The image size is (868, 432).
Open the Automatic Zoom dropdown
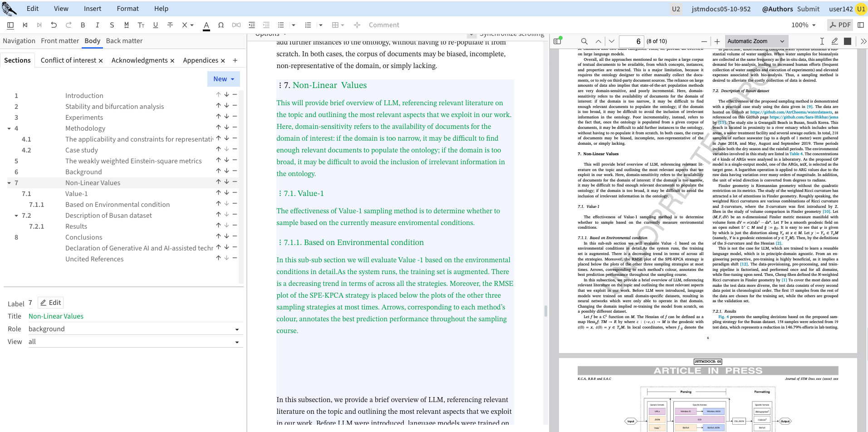[x=755, y=41]
